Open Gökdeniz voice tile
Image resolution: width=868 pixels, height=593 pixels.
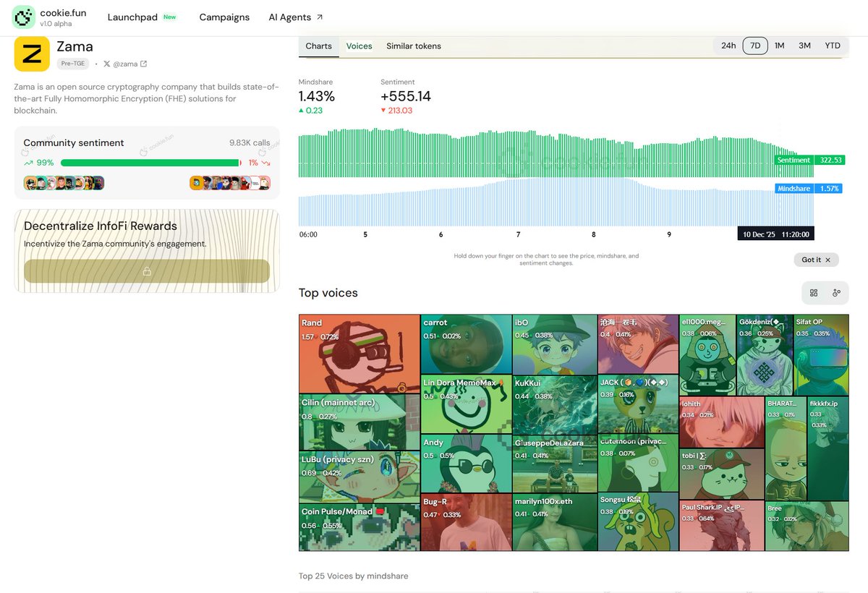(x=765, y=355)
